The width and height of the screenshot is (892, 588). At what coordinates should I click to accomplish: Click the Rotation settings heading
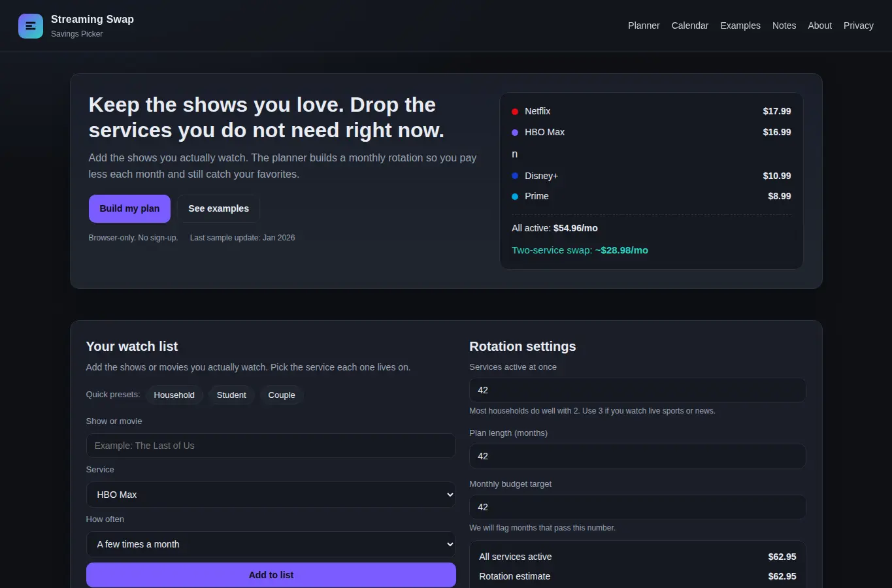[523, 346]
